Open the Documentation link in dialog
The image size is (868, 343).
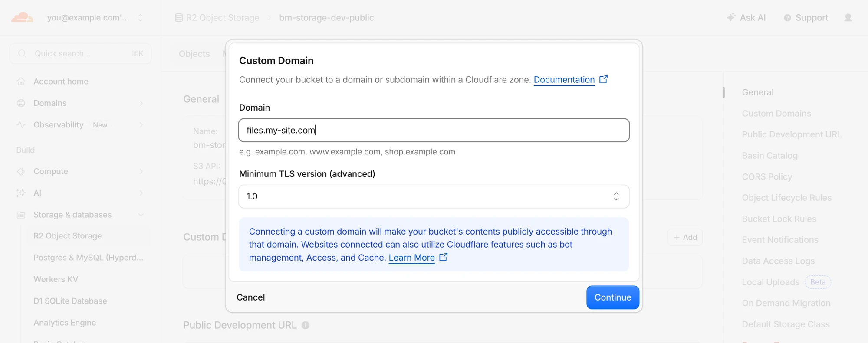564,80
